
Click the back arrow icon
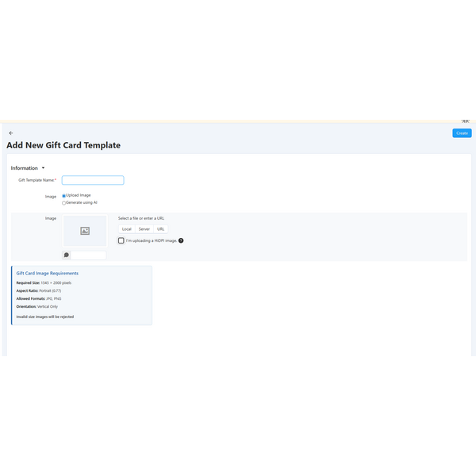[11, 133]
